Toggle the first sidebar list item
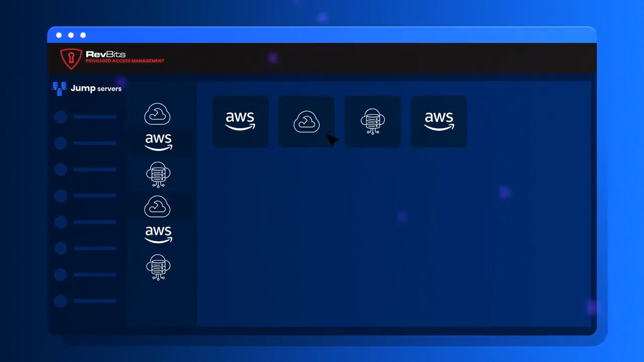 [x=61, y=117]
